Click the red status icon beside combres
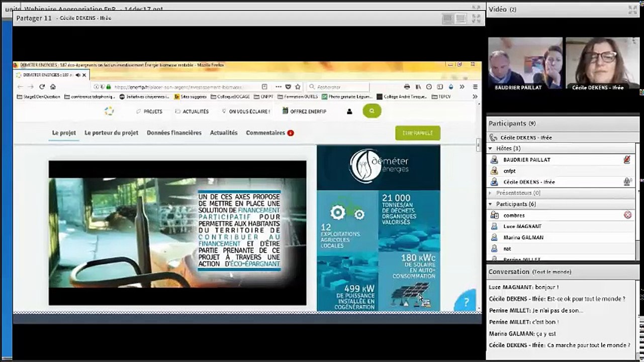The width and height of the screenshot is (644, 362). pos(627,215)
